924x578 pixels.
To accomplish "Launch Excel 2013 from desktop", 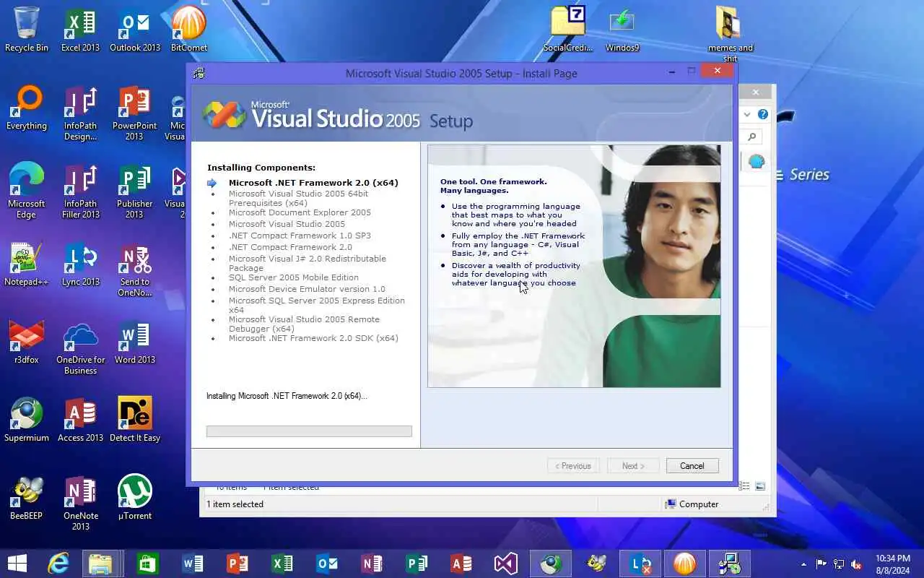I will (x=80, y=29).
